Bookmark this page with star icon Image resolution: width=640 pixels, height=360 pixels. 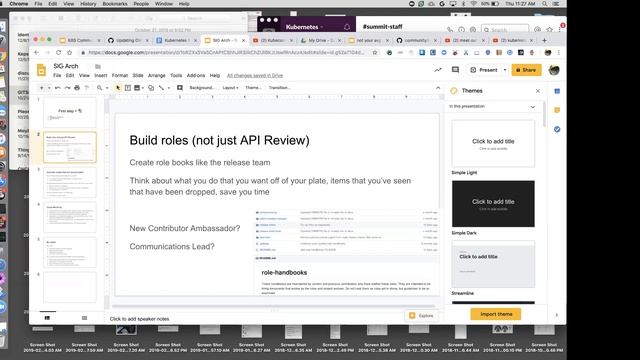(x=375, y=53)
